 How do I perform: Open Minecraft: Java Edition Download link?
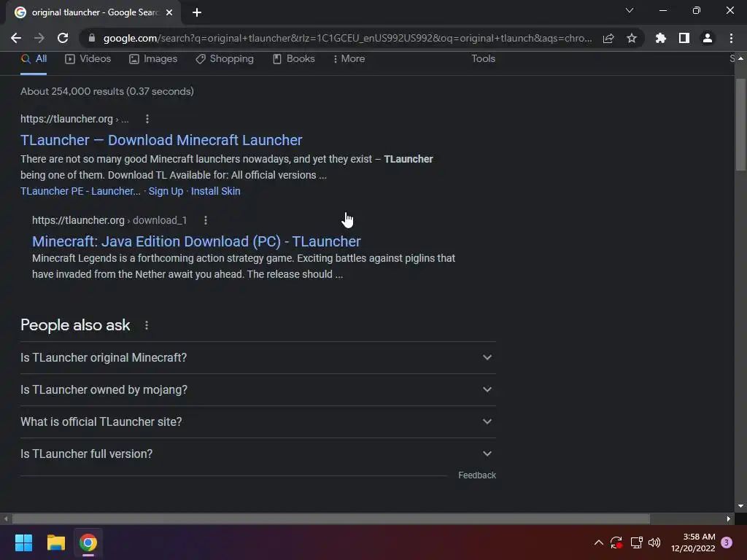pos(196,241)
